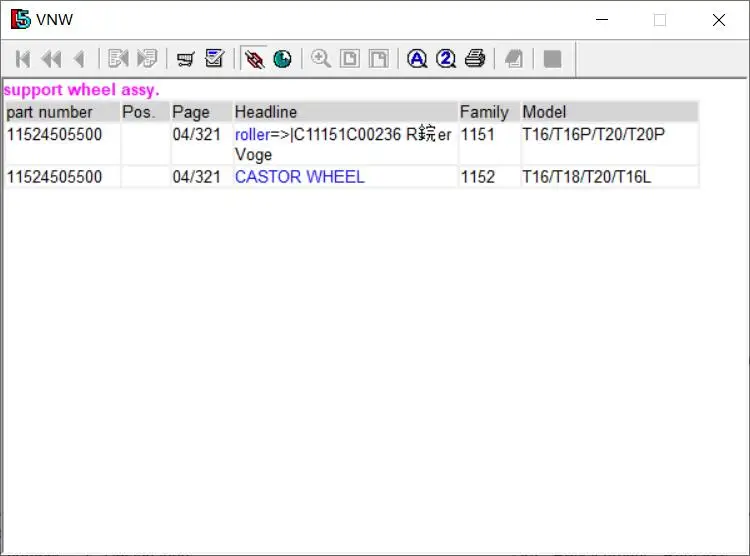Click the circled letter A icon

[417, 59]
